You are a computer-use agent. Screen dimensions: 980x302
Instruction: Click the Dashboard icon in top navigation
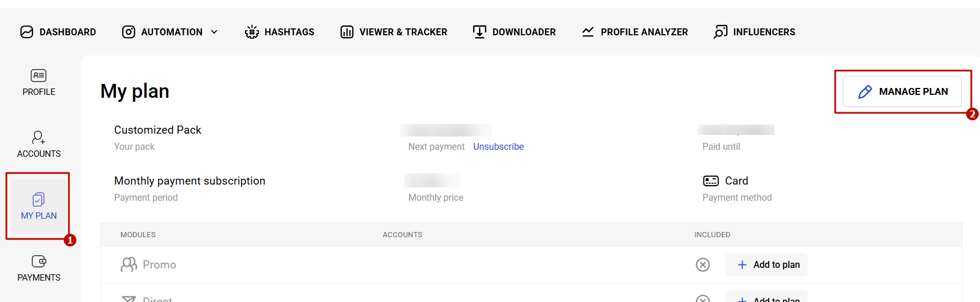coord(27,32)
